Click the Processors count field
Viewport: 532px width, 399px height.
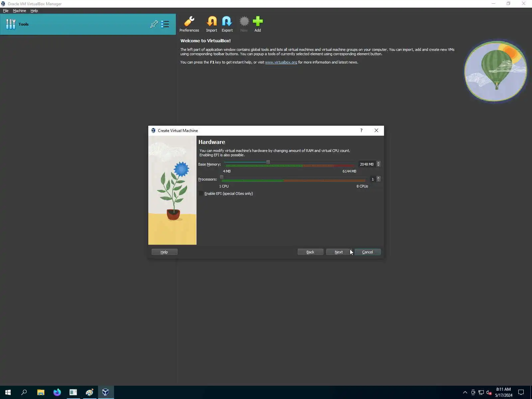pyautogui.click(x=373, y=179)
